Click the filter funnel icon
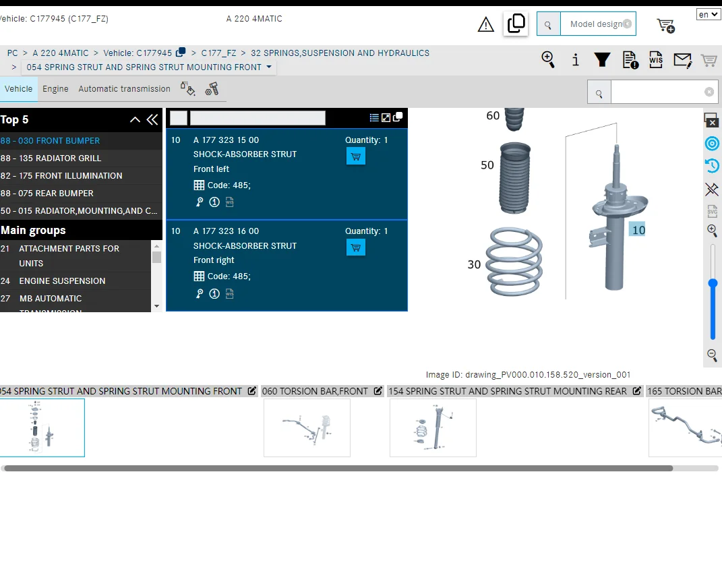Viewport: 722px width, 588px height. coord(602,59)
